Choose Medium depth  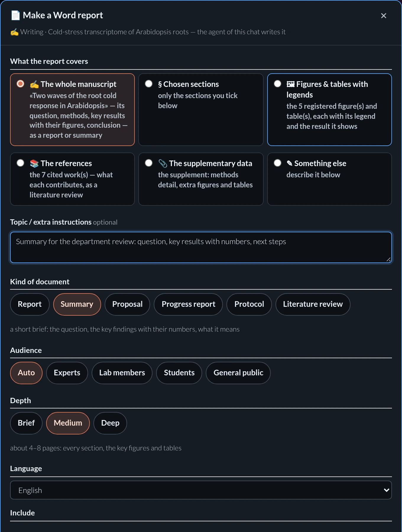click(68, 423)
